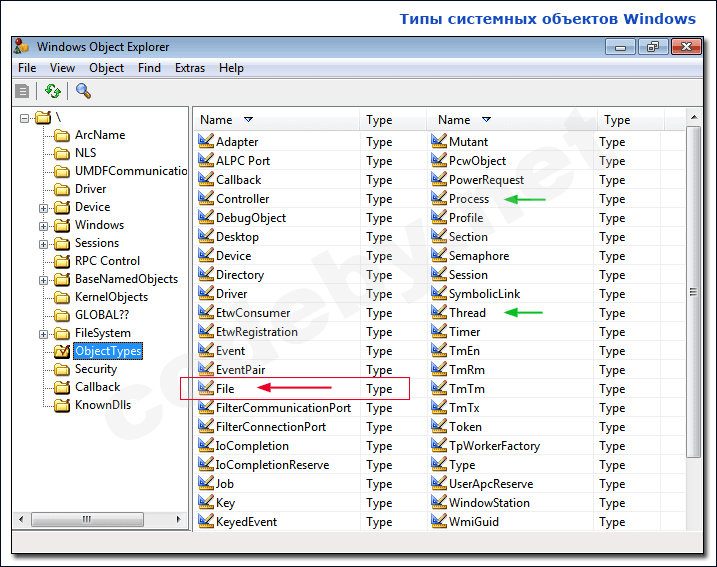Image resolution: width=717 pixels, height=567 pixels.
Task: Expand the FileSystem folder
Action: pos(43,334)
